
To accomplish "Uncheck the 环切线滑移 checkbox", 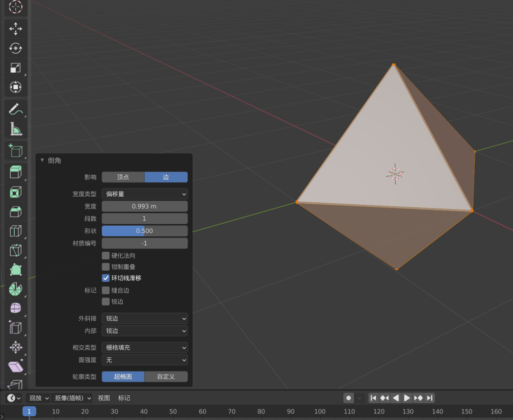I will point(105,278).
